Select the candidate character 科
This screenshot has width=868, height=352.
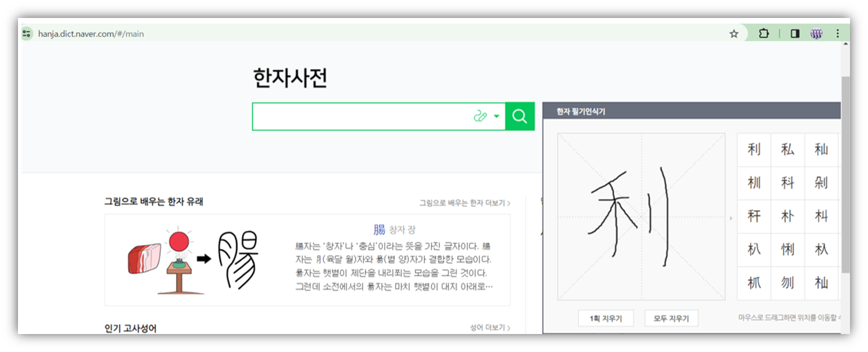point(788,183)
